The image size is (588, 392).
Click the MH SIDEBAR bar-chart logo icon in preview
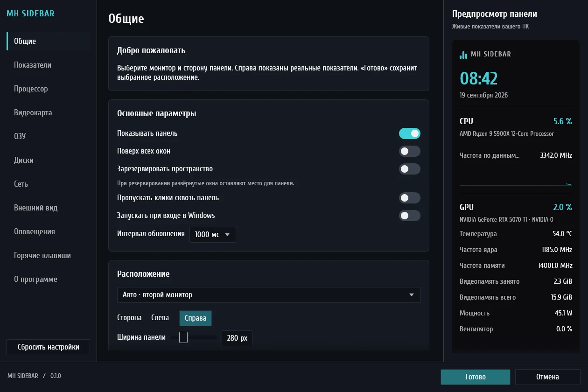[463, 55]
